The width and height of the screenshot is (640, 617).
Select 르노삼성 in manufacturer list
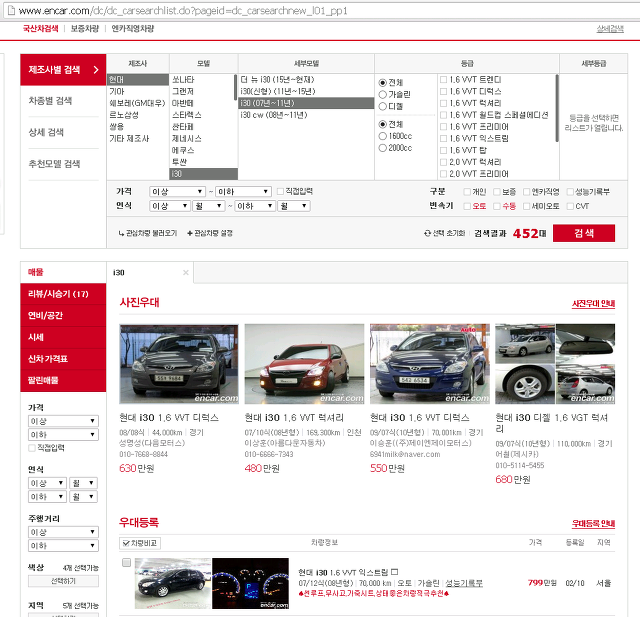point(138,115)
